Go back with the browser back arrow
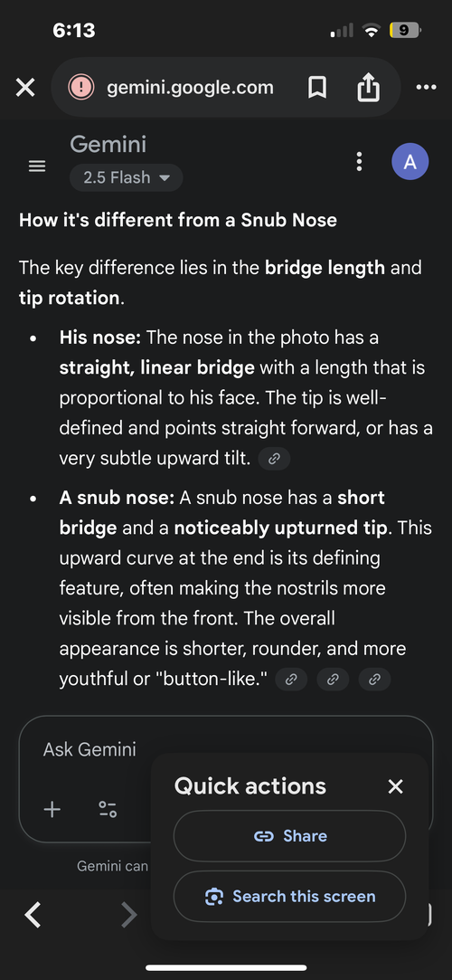 coord(33,916)
